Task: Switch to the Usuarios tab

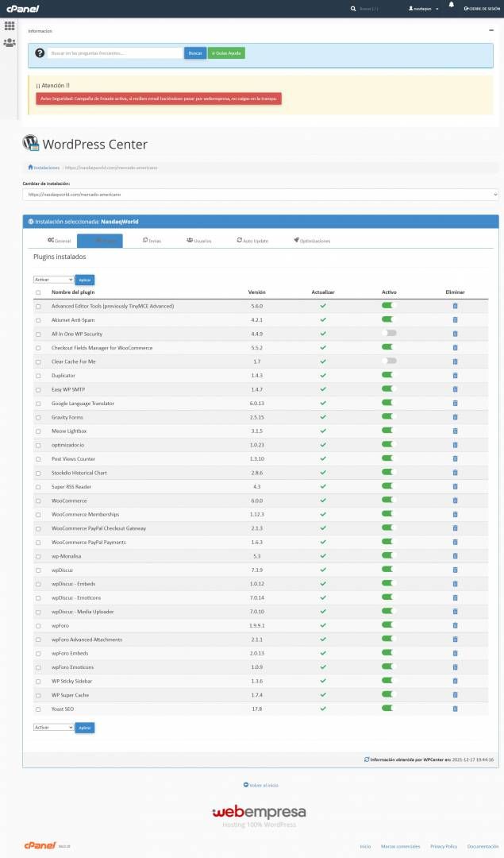Action: pos(199,240)
